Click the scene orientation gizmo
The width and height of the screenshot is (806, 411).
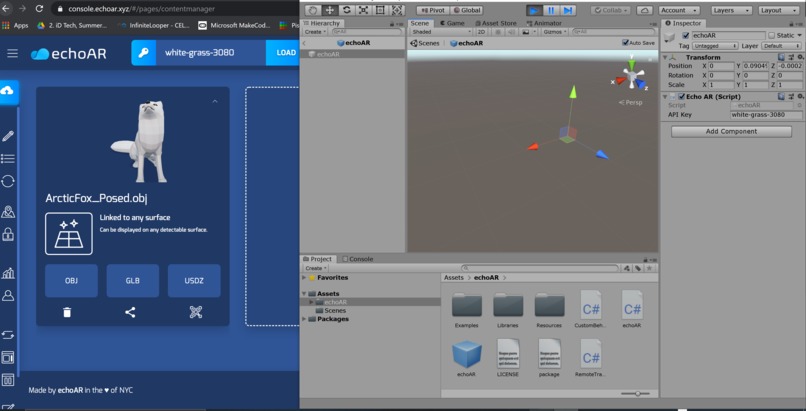632,77
